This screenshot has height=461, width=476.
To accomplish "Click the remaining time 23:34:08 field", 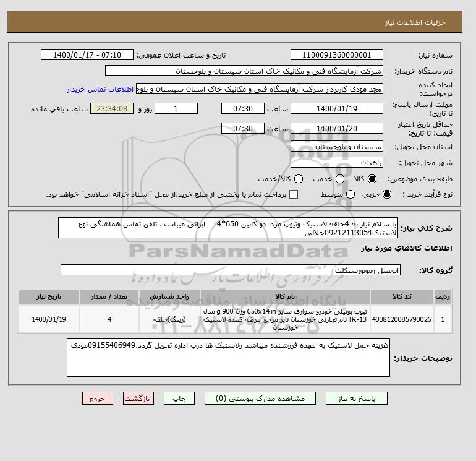I will (x=112, y=108).
